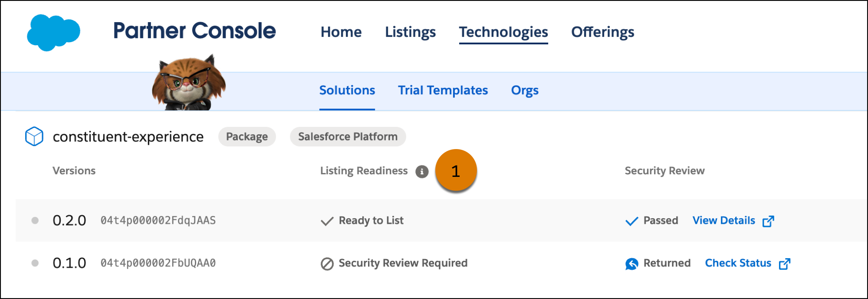868x299 pixels.
Task: Select the Technologies menu
Action: pos(503,32)
